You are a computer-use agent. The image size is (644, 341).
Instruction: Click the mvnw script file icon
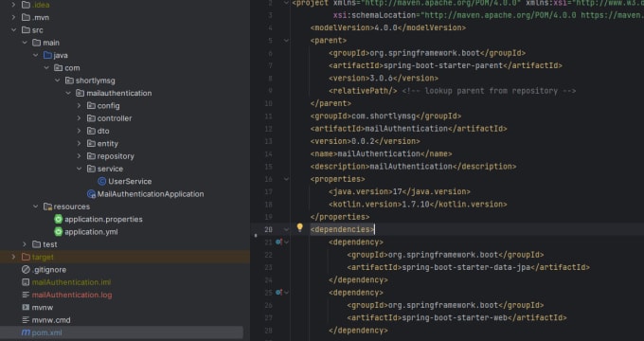point(26,307)
